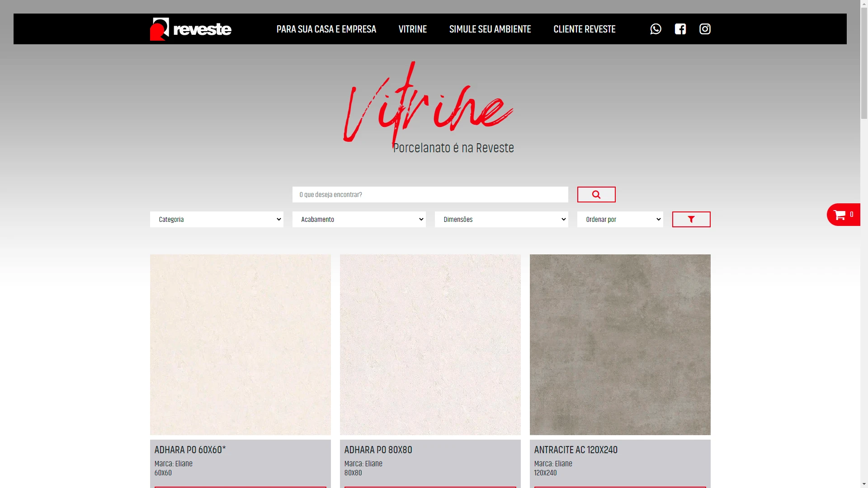Open the shopping cart badge
Image resolution: width=868 pixels, height=488 pixels.
pyautogui.click(x=844, y=215)
